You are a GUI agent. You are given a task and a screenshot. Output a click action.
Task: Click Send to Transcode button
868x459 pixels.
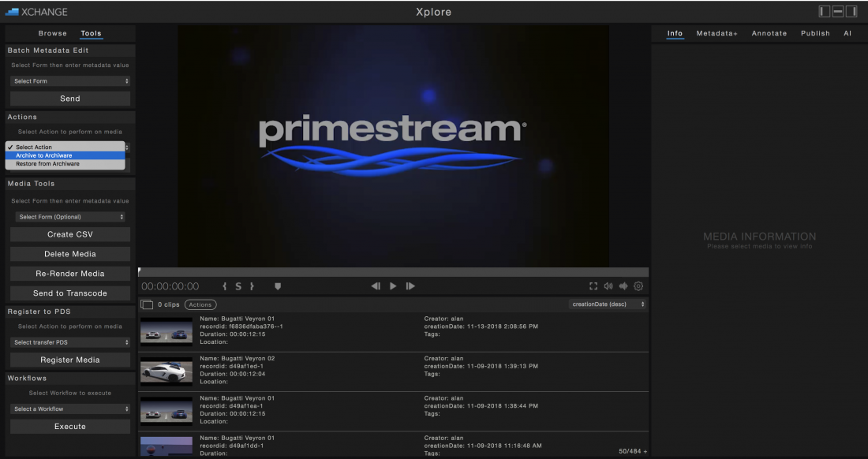[x=70, y=293]
